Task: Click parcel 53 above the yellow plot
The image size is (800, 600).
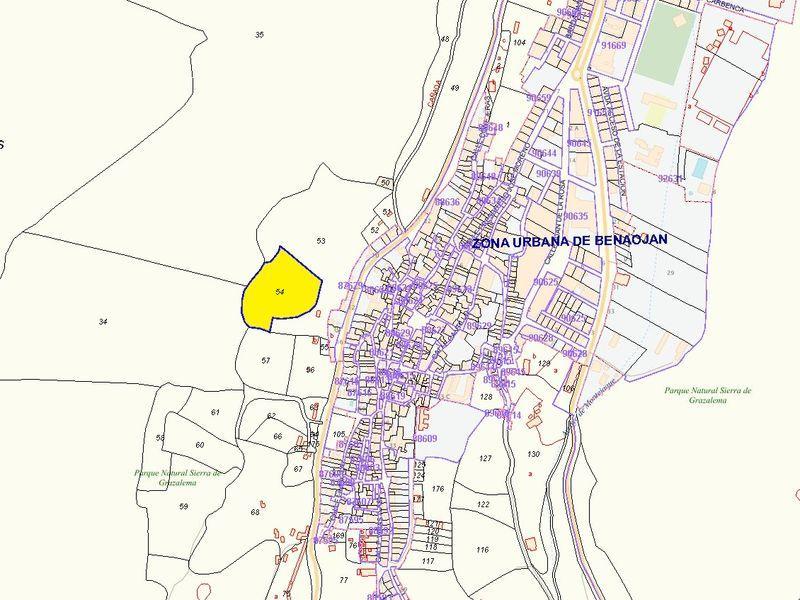Action: tap(320, 241)
